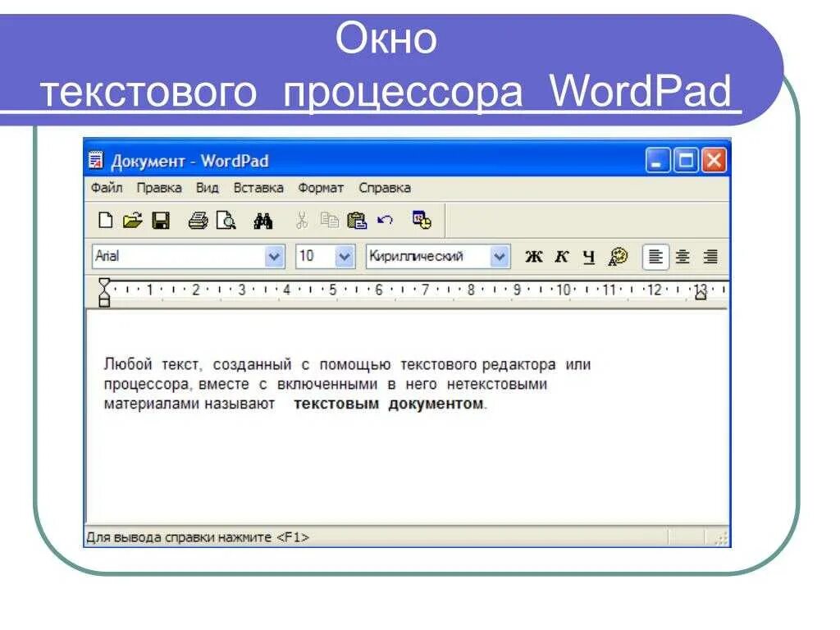Toggle bold with the Ж button
Screen dimensions: 840x630
tap(533, 257)
